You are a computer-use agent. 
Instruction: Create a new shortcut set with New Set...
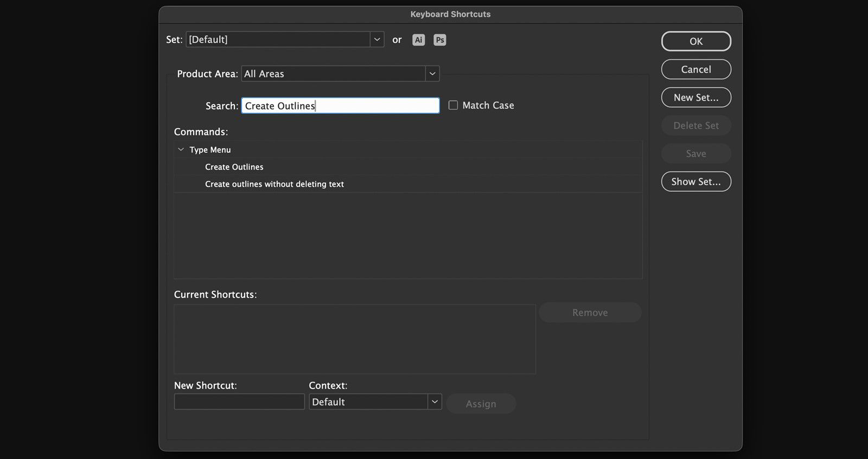(x=696, y=98)
